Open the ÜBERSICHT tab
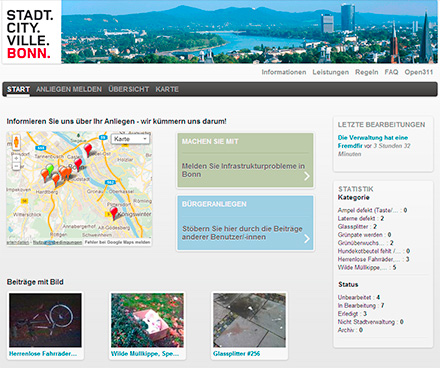 (128, 89)
